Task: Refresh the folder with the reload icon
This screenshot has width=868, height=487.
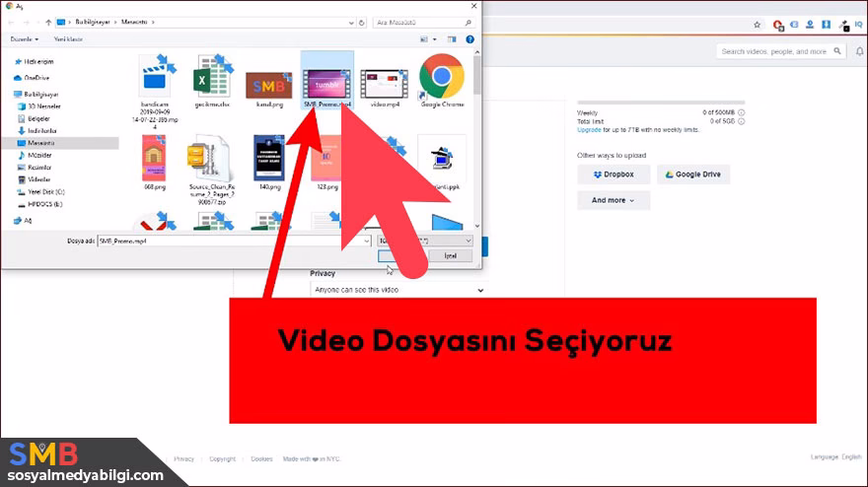Action: tap(361, 23)
